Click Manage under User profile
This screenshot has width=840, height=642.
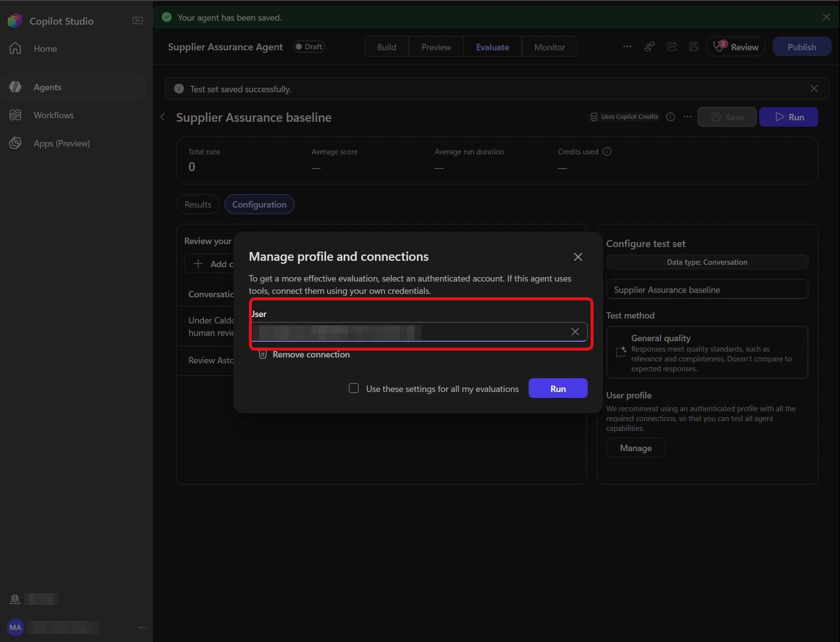[x=635, y=448]
